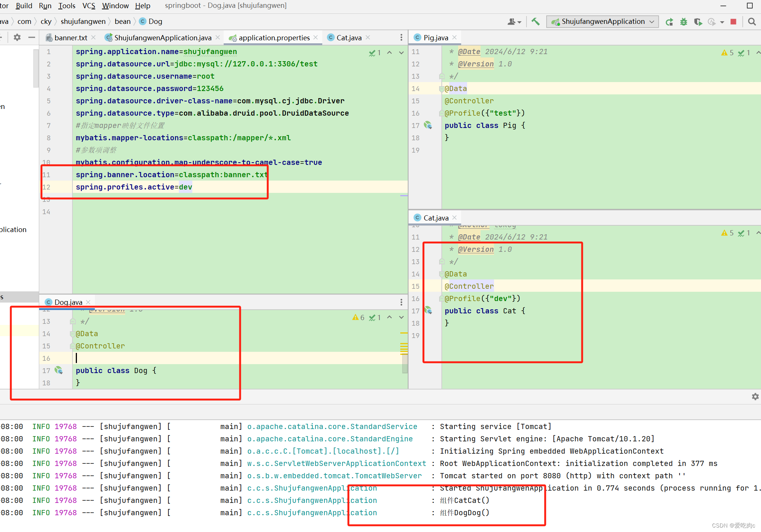761x532 pixels.
Task: Open the Window menu
Action: 115,6
